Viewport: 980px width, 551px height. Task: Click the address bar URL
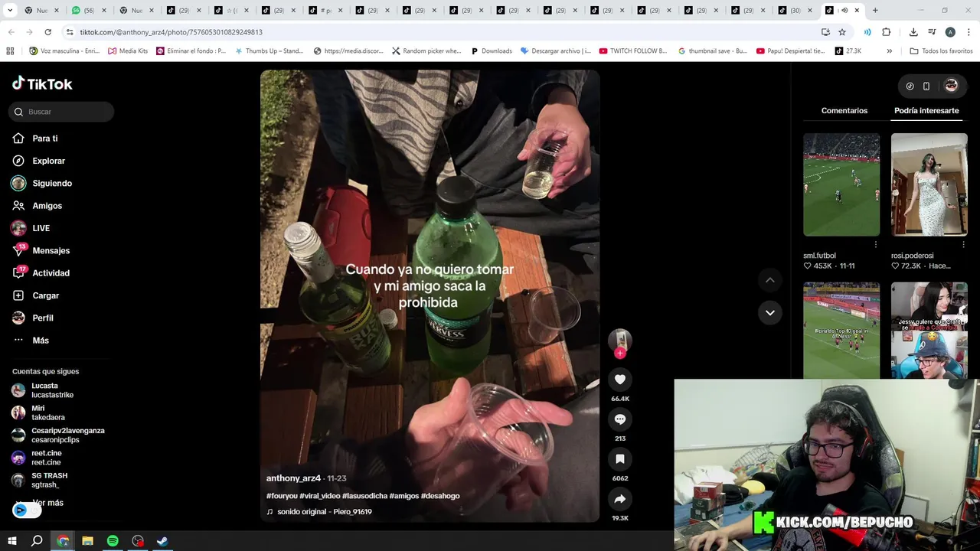(x=171, y=32)
